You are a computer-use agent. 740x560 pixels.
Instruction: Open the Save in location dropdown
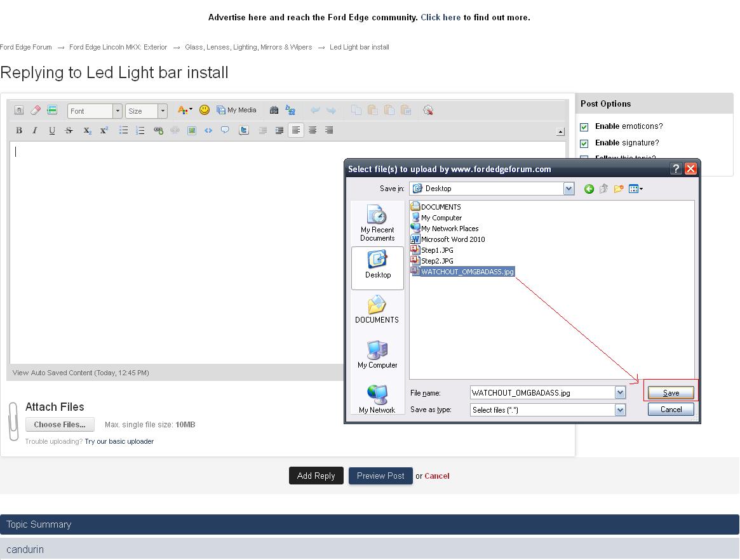pyautogui.click(x=568, y=189)
